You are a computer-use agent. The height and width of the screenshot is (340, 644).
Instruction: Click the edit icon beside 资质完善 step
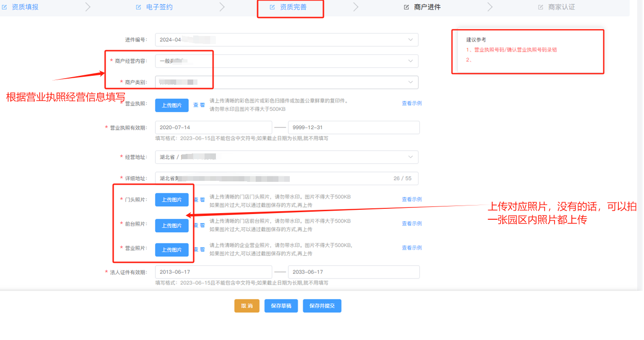(272, 8)
